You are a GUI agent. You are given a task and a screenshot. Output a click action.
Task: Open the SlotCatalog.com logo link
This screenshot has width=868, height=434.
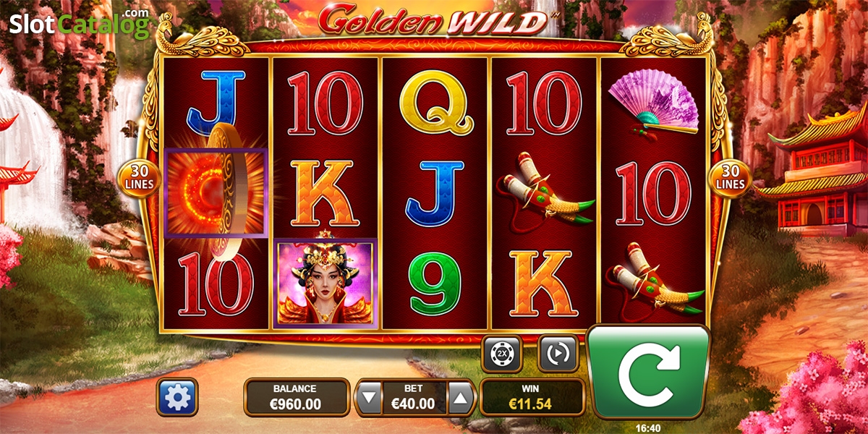tap(79, 24)
